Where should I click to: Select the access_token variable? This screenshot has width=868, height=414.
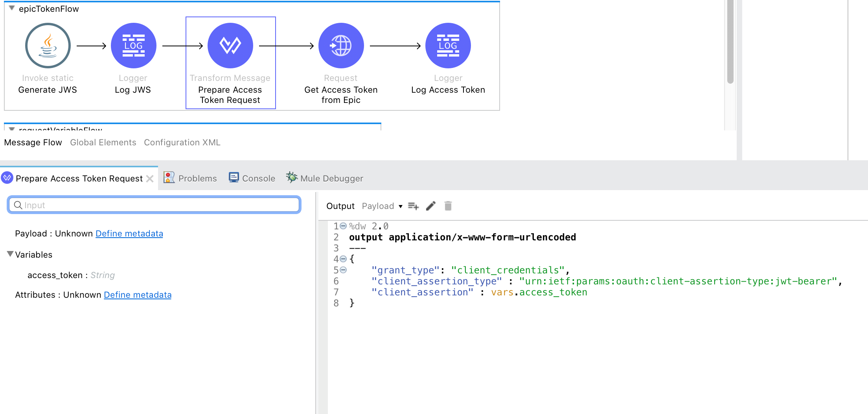click(x=71, y=275)
